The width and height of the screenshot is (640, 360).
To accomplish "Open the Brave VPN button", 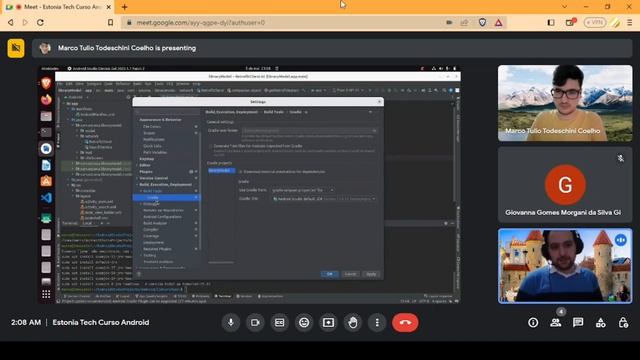I will [595, 22].
